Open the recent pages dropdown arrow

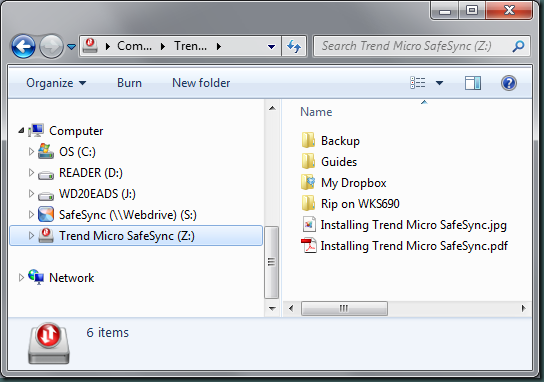pos(71,46)
